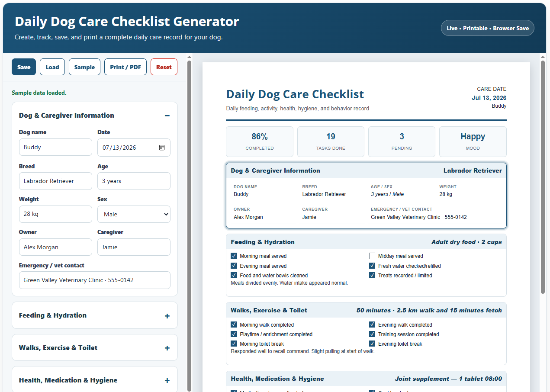Click the Weight field with 28 kg
The image size is (550, 392).
pos(55,214)
